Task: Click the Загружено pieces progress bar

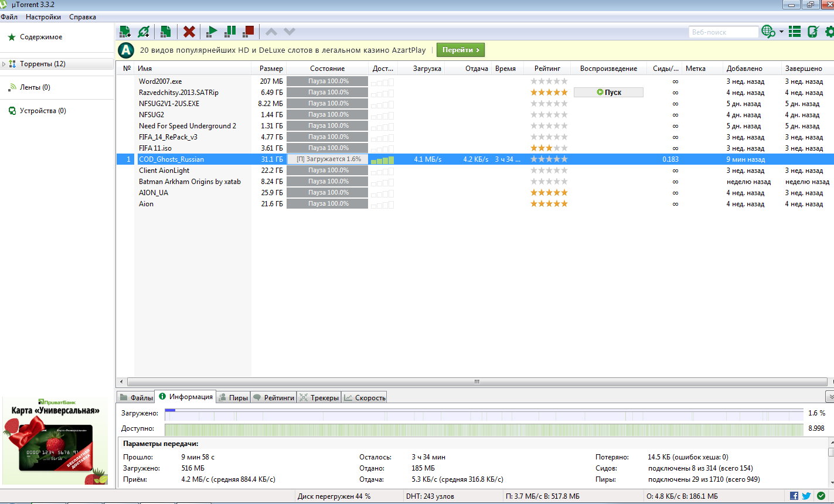Action: pyautogui.click(x=484, y=414)
